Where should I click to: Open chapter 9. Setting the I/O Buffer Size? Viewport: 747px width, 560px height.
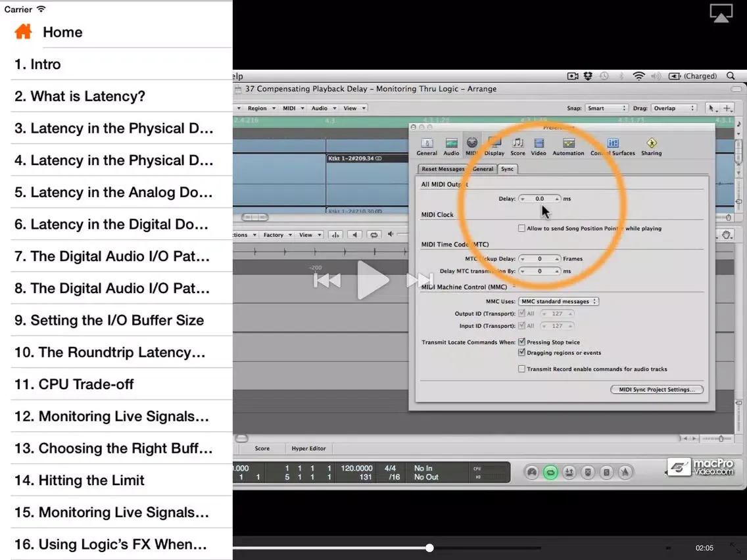pyautogui.click(x=116, y=320)
